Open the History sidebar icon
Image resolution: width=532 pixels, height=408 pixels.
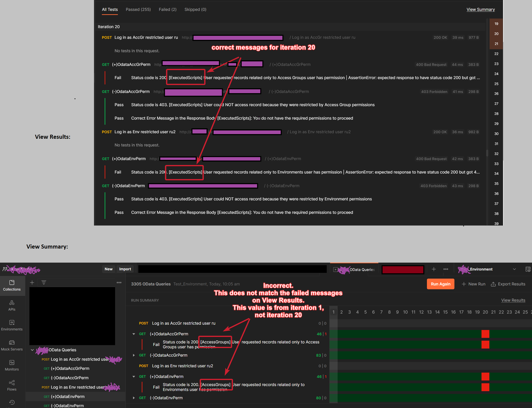coord(12,402)
